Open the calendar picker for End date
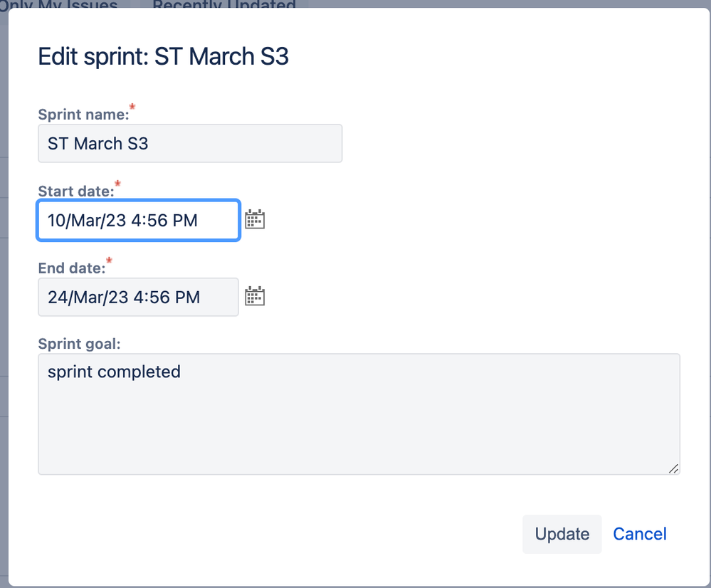711x588 pixels. pos(255,295)
